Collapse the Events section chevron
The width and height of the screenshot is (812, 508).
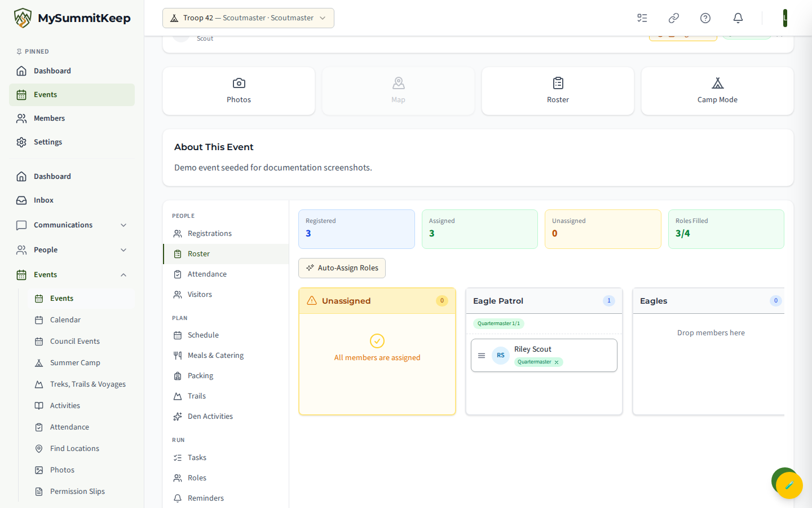pos(123,275)
